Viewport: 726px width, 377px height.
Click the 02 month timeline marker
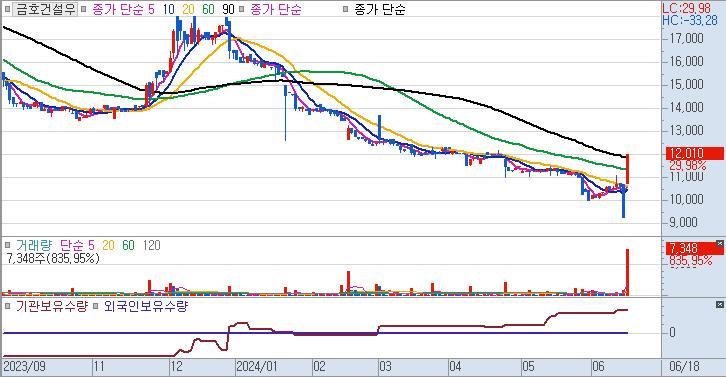(319, 367)
